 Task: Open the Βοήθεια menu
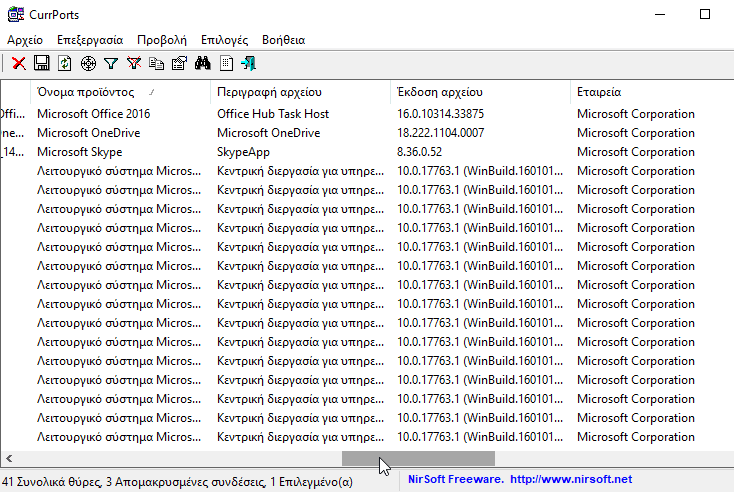tap(283, 40)
